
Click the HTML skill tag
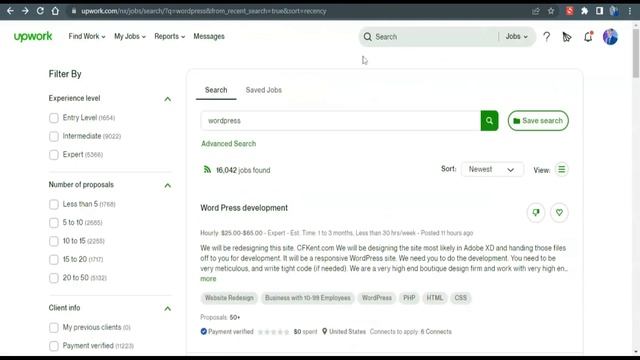pyautogui.click(x=435, y=298)
